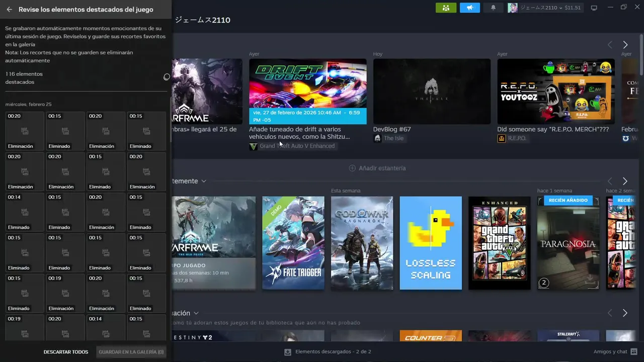Open Grand Theft Auto V Enhanced news link
Image resolution: width=644 pixels, height=362 pixels.
tap(297, 146)
